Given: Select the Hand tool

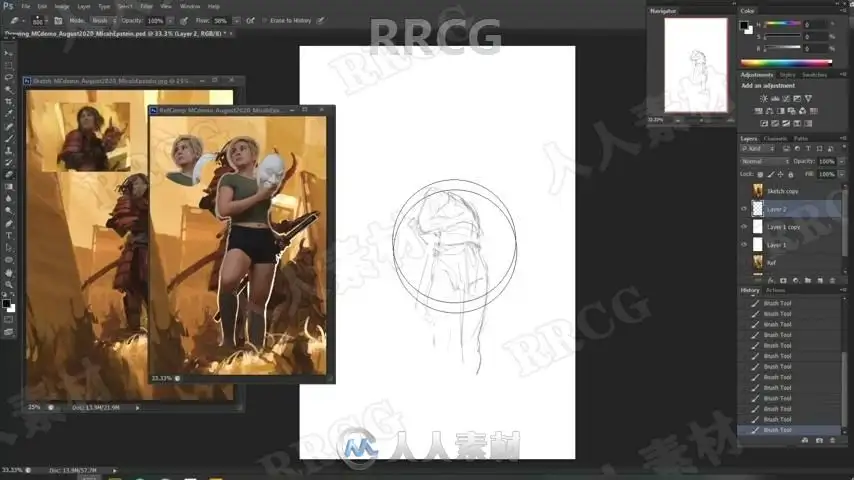Looking at the screenshot, I should coord(9,272).
